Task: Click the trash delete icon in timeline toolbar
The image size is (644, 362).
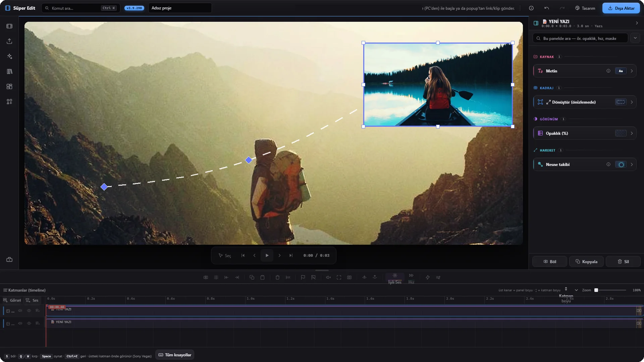Action: (x=277, y=278)
